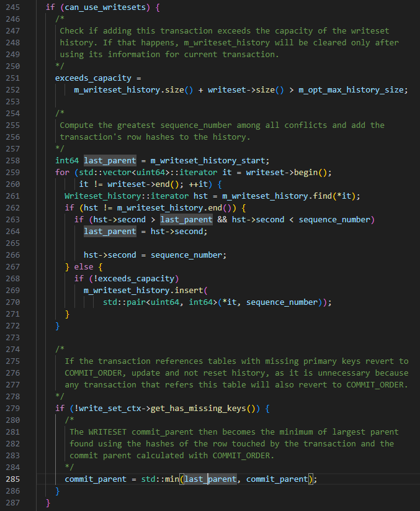The image size is (420, 511).
Task: Click comment 'If the transaction references tables'
Action: coord(150,361)
